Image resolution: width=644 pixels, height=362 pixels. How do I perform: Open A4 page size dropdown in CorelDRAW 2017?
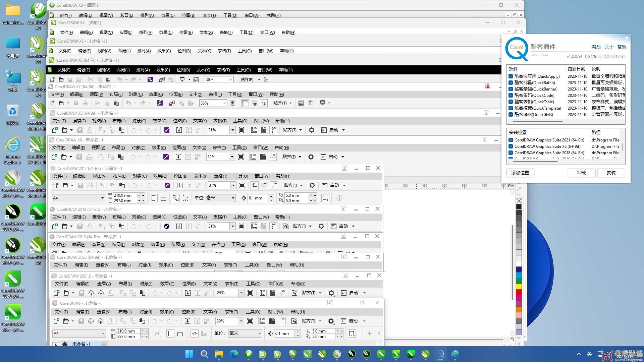click(102, 198)
